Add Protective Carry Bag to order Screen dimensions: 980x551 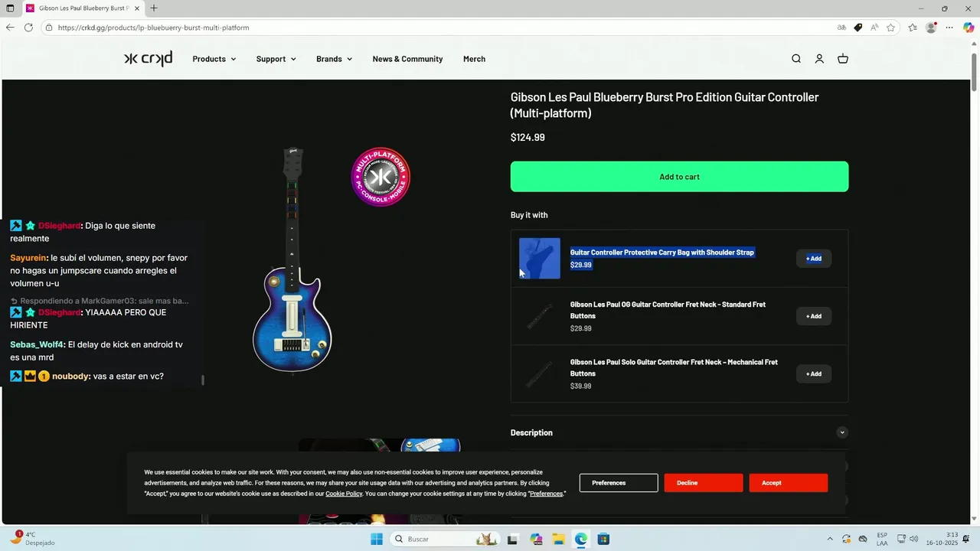(813, 259)
